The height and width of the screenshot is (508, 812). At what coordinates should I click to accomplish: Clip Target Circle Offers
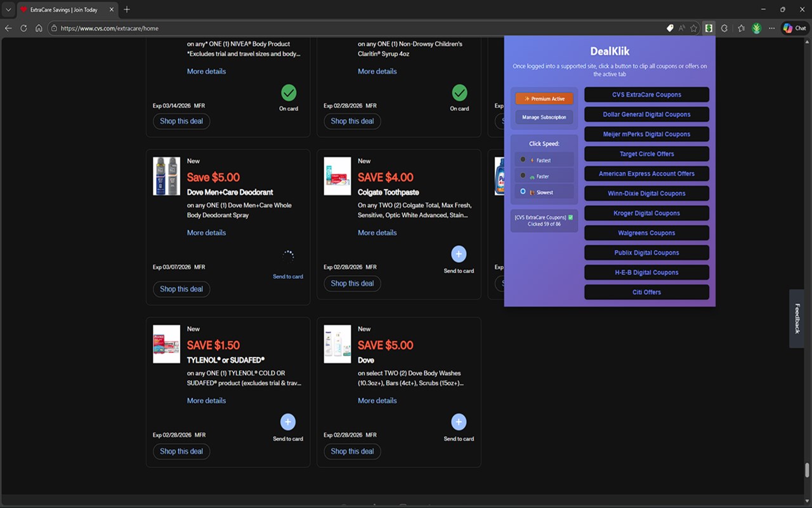[x=646, y=154]
